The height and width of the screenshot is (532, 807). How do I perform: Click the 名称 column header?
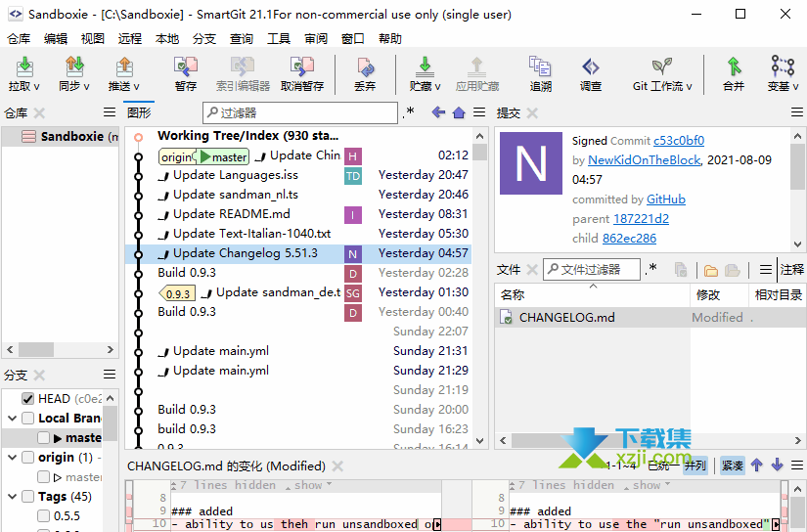pyautogui.click(x=592, y=294)
